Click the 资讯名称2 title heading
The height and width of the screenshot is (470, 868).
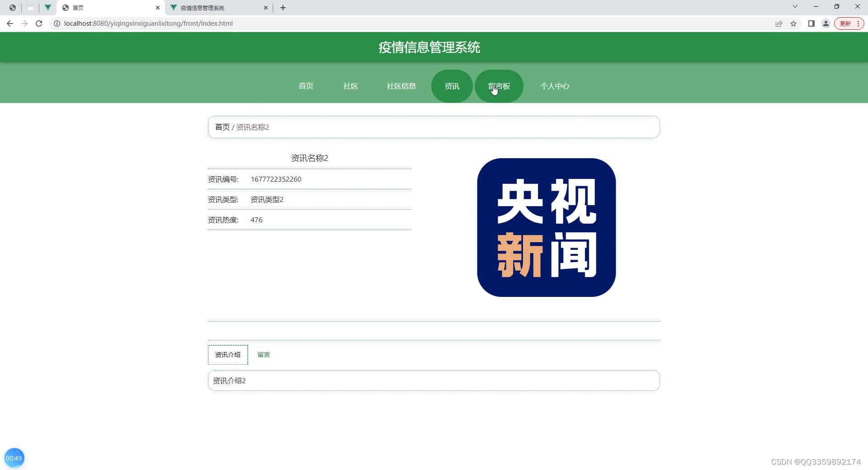[x=310, y=158]
